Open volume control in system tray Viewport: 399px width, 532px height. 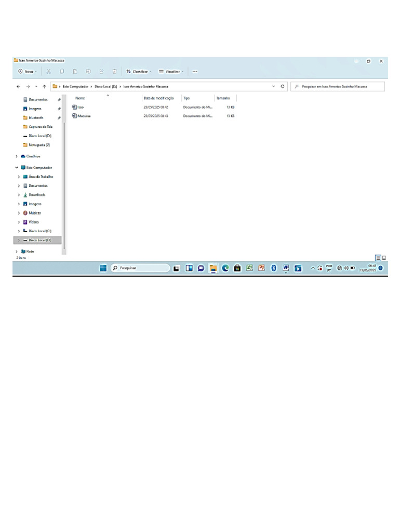(x=346, y=268)
